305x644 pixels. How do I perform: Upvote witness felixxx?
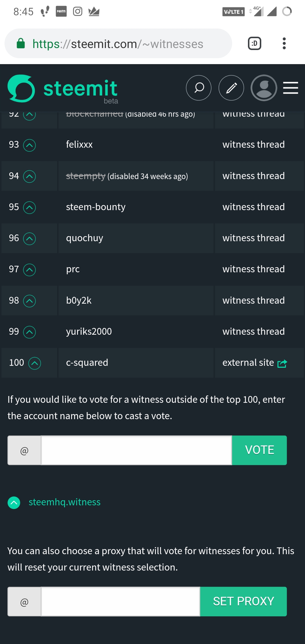pos(29,145)
